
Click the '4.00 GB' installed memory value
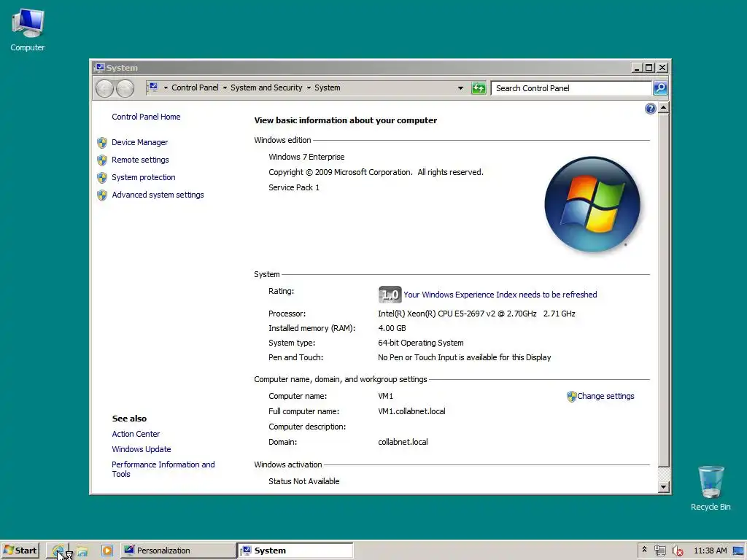tap(392, 328)
